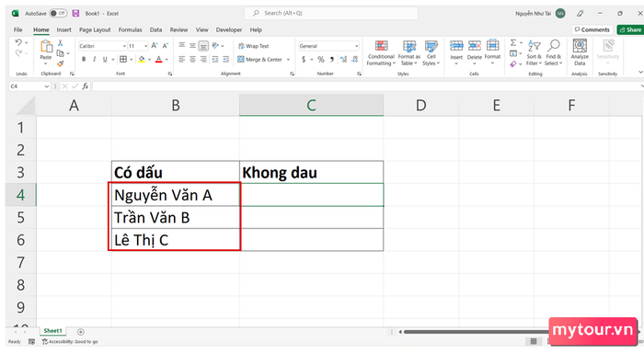Click the yellow Fill Color swatch
The width and height of the screenshot is (644, 354).
[142, 60]
